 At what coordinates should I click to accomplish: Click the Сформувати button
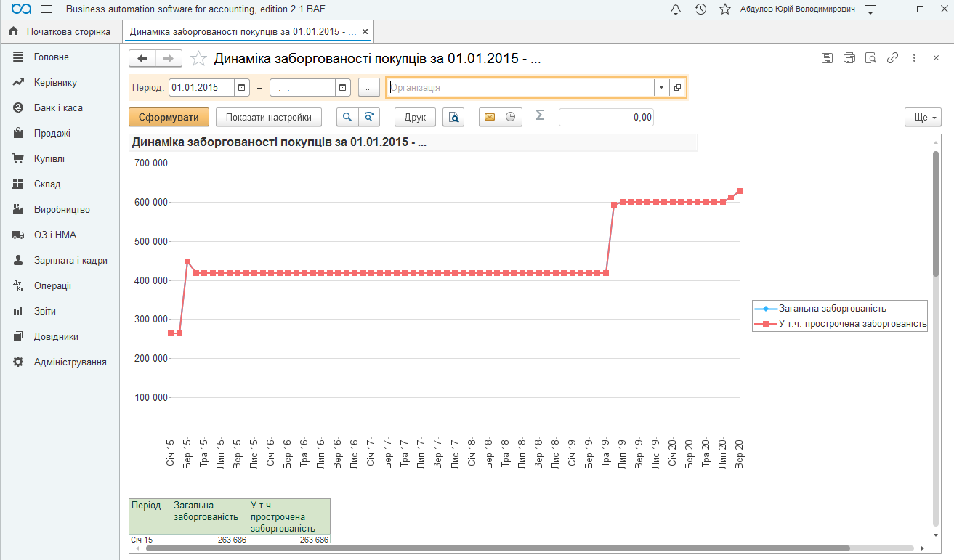(169, 117)
